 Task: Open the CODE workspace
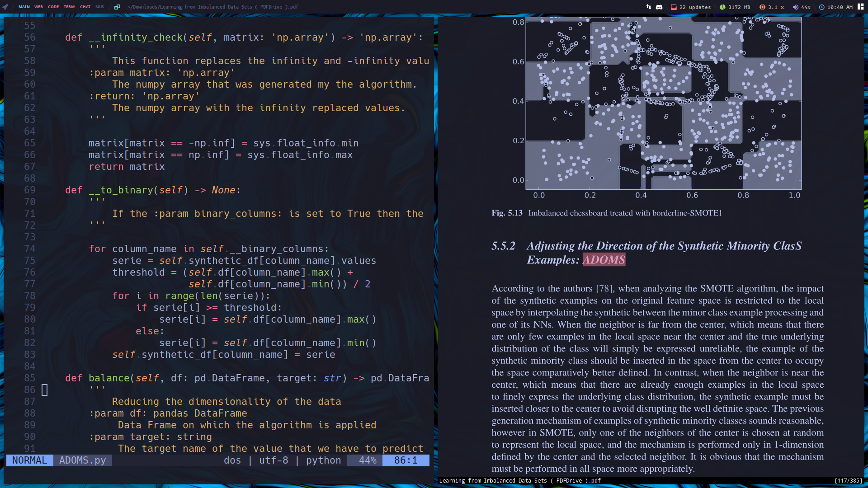click(53, 7)
